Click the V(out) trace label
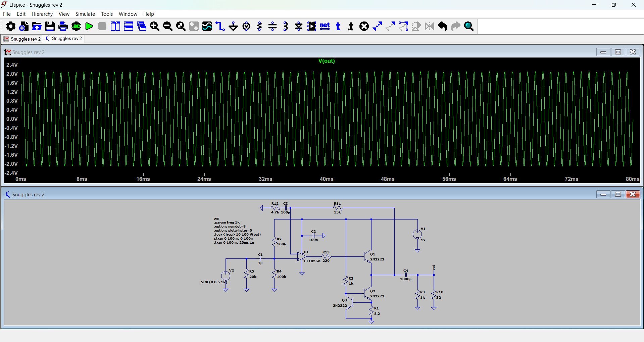 click(x=327, y=61)
